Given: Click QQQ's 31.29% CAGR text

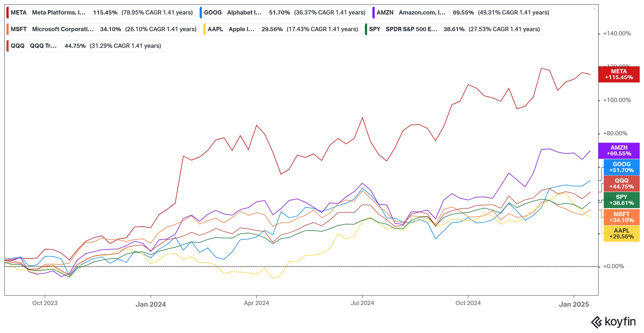Looking at the screenshot, I should pyautogui.click(x=125, y=46).
